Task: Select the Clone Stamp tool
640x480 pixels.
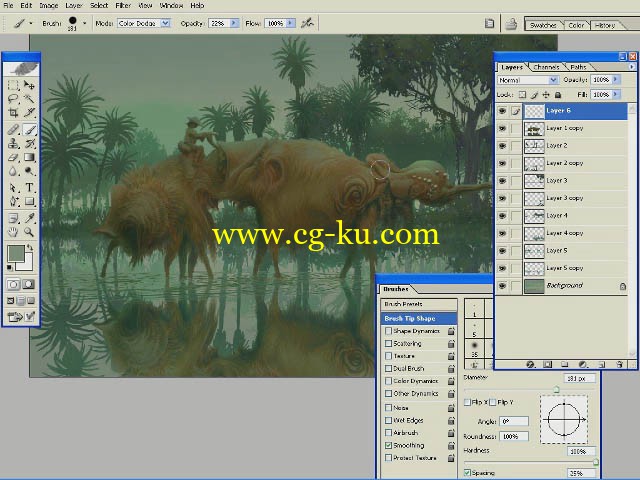Action: (x=13, y=143)
